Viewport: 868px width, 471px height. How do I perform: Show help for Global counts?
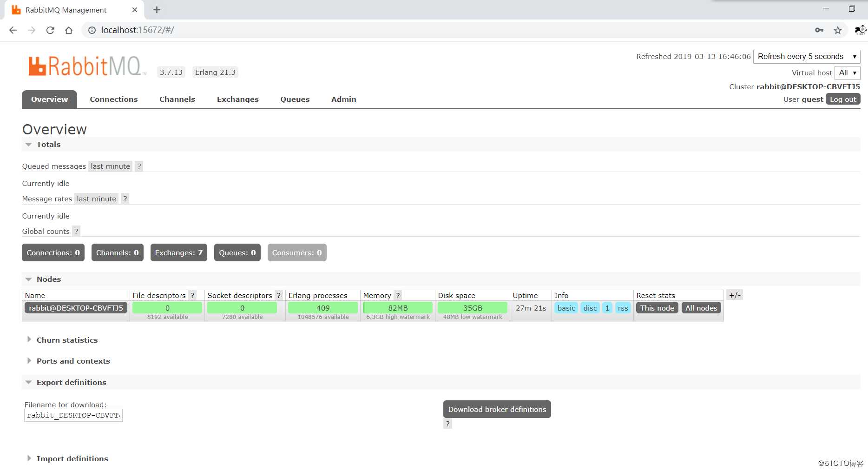click(x=76, y=232)
